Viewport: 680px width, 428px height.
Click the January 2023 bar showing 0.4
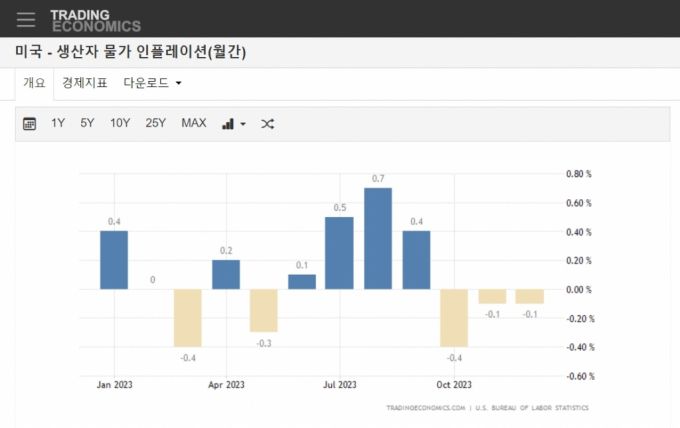(114, 260)
